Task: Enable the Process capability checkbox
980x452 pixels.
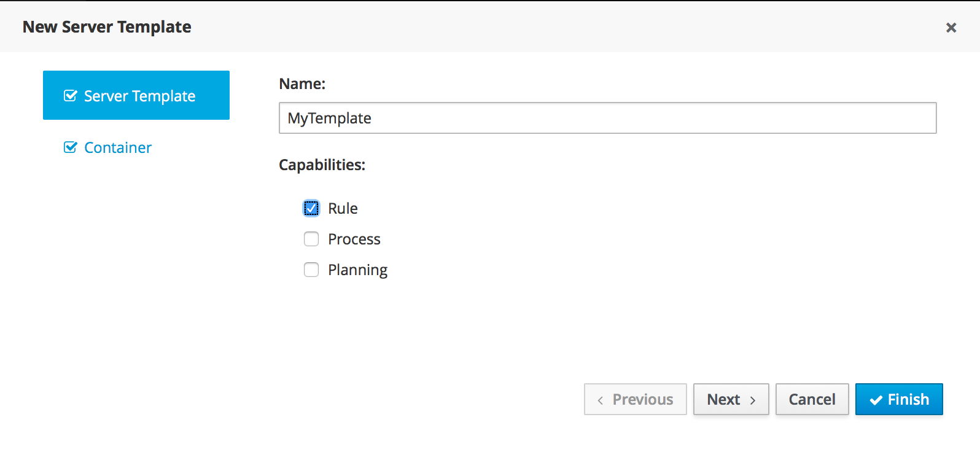Action: 311,239
